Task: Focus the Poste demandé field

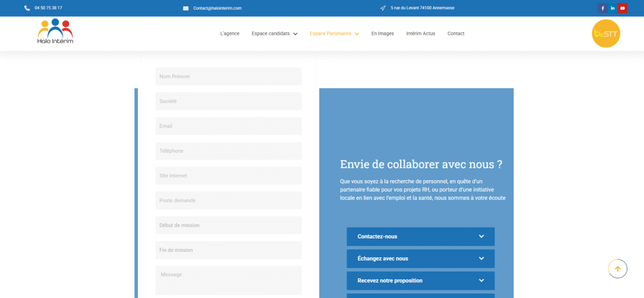Action: pyautogui.click(x=229, y=200)
